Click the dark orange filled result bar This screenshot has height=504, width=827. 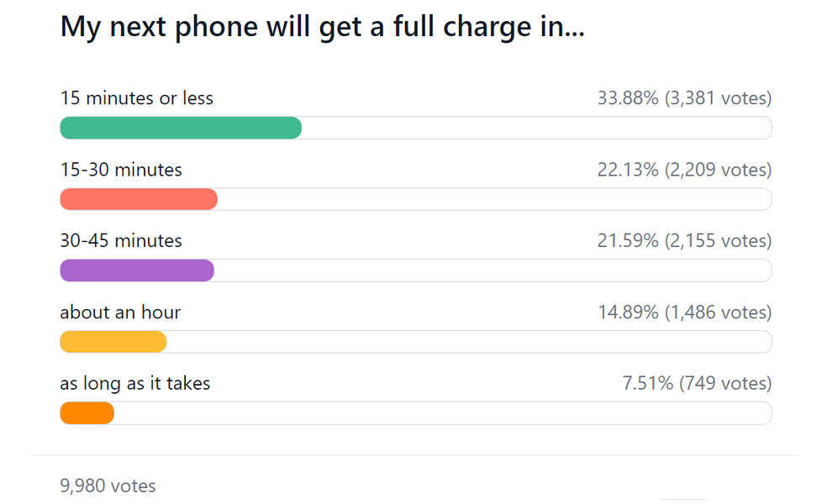pos(87,413)
